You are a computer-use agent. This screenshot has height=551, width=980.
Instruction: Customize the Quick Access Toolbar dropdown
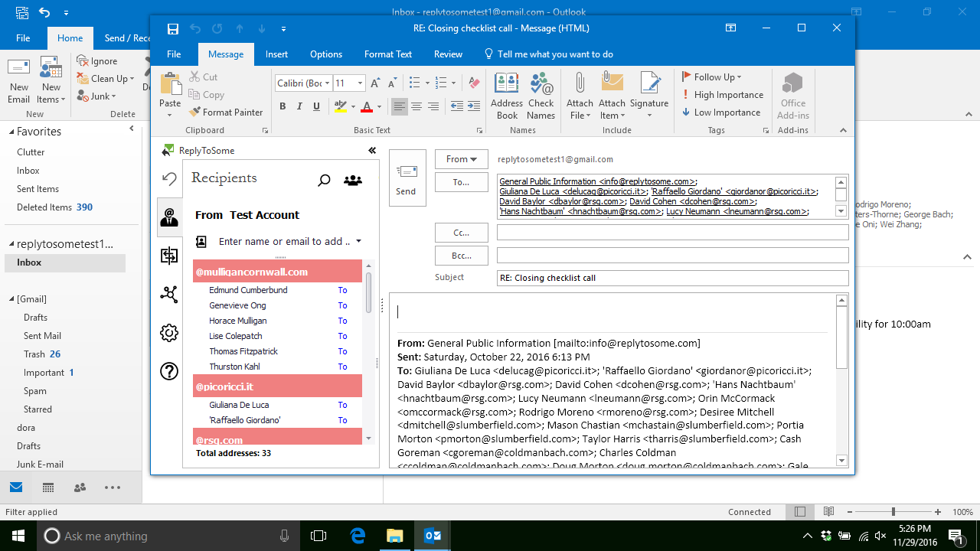[x=283, y=28]
